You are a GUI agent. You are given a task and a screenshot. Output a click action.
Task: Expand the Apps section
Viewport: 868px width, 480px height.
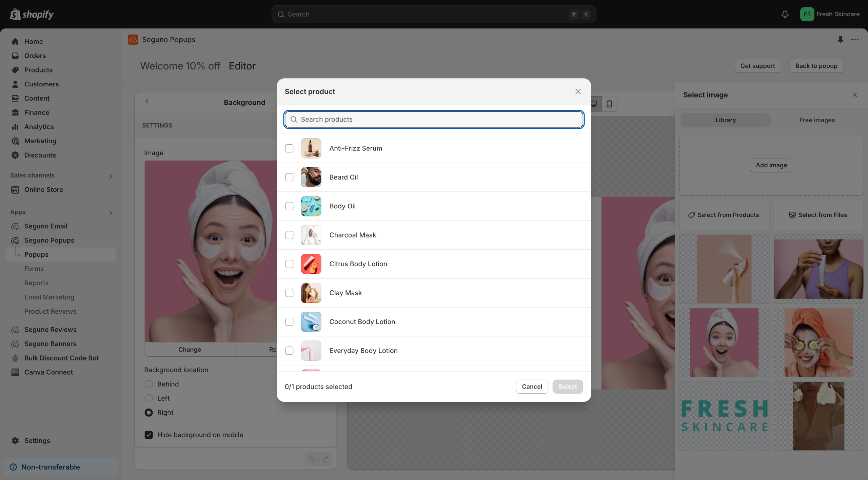pos(111,213)
